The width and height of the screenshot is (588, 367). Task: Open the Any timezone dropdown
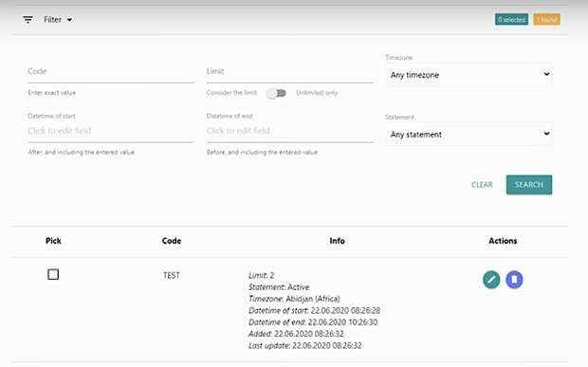(x=469, y=75)
